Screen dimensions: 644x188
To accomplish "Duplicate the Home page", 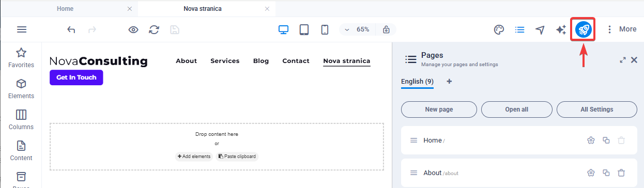I will coord(606,140).
